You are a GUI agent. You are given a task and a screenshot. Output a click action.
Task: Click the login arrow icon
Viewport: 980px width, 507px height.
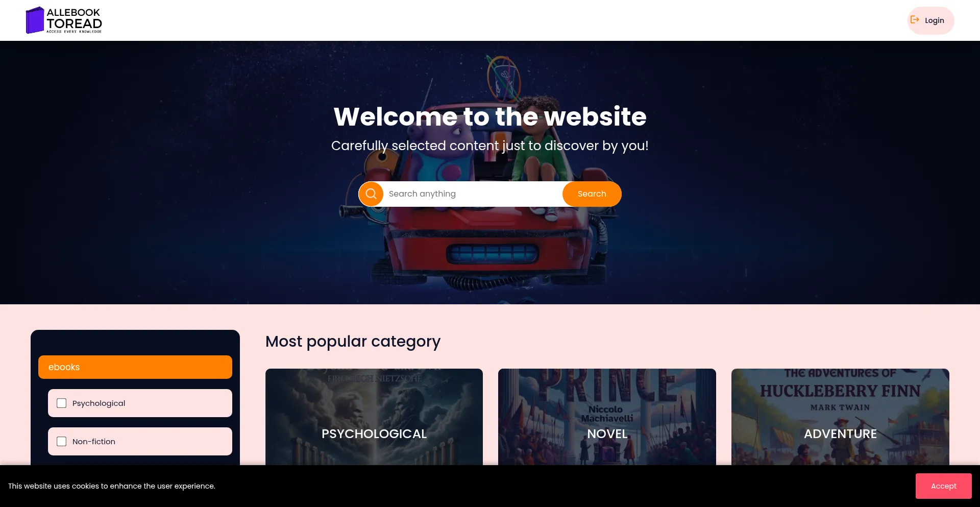(915, 20)
